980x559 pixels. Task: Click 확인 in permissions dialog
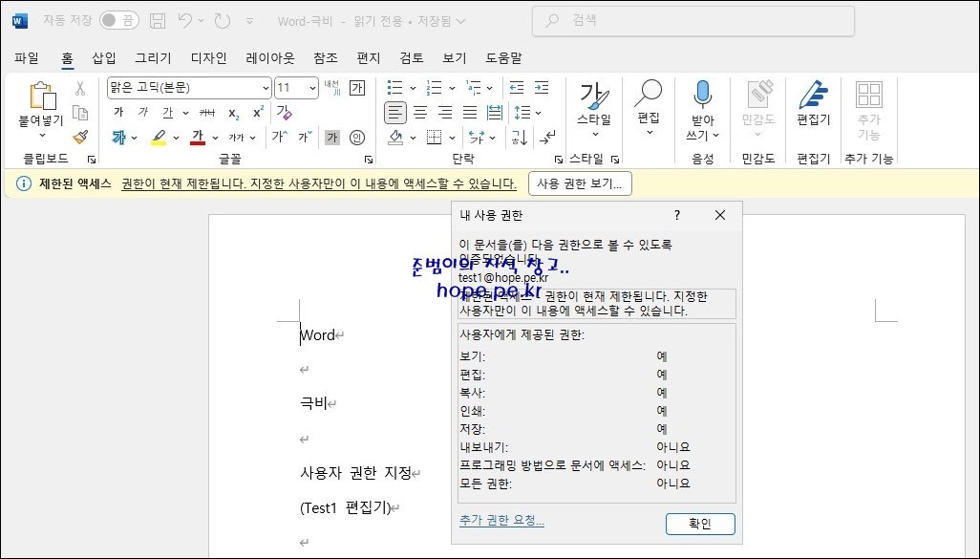click(x=700, y=524)
